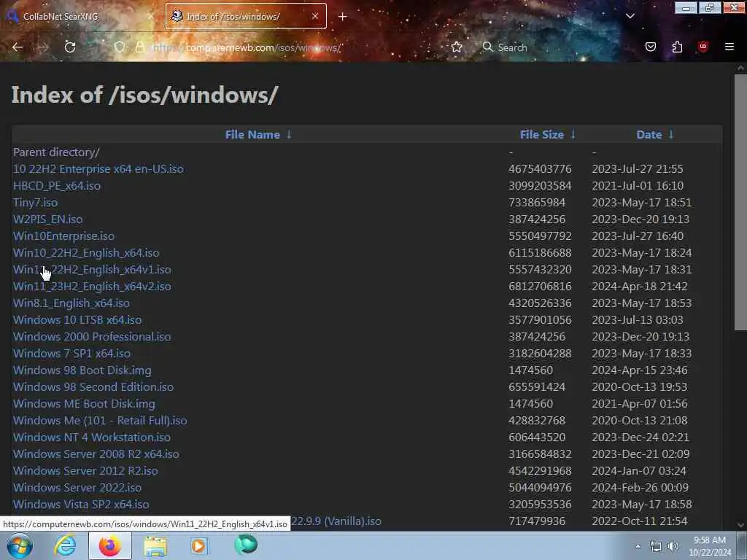
Task: Sort by Date column header
Action: point(649,135)
